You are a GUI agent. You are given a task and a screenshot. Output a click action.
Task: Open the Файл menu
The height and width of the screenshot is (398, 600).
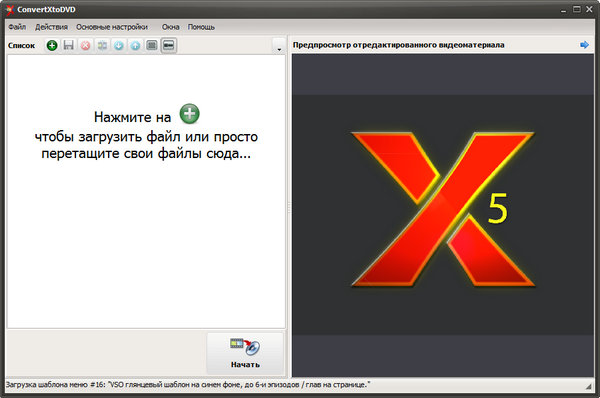pos(17,27)
